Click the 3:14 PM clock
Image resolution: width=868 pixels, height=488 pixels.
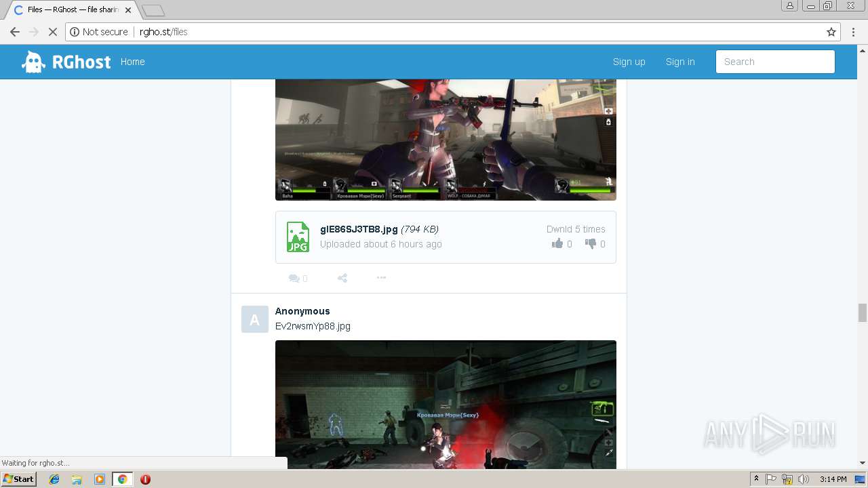(833, 479)
